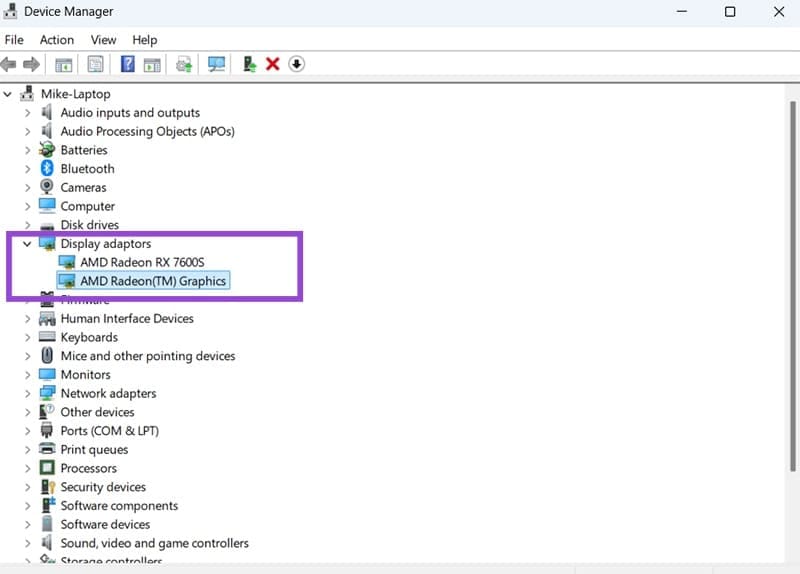Click the Mike-Laptop computer root icon
The image size is (800, 574).
[x=27, y=93]
